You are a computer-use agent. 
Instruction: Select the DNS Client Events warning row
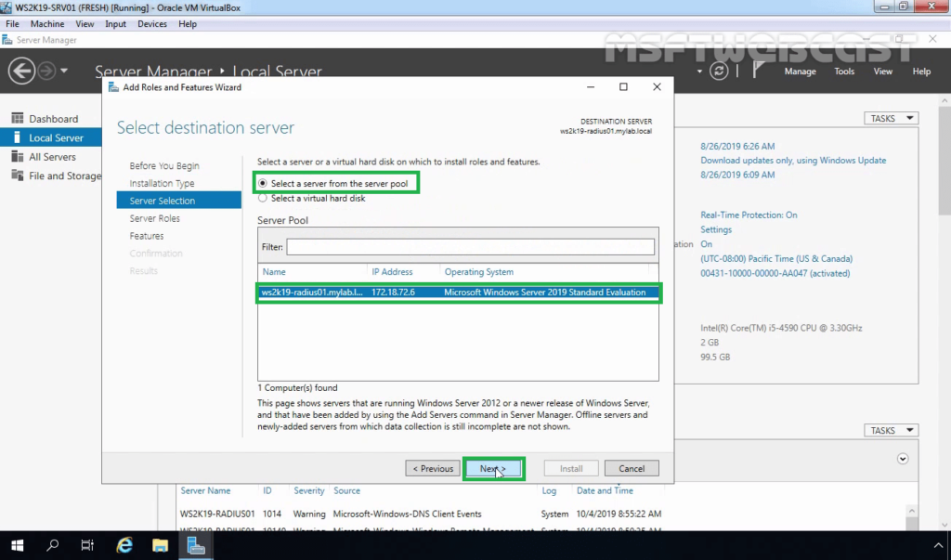point(421,514)
